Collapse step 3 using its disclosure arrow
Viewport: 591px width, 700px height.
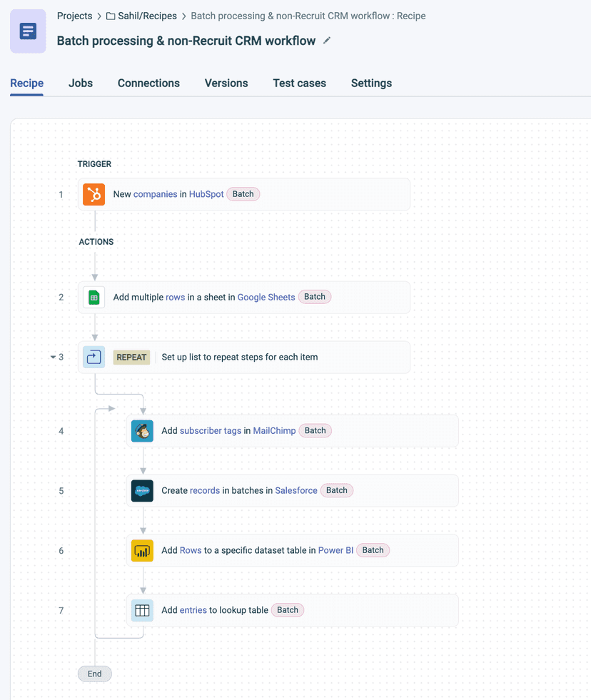[x=52, y=357]
